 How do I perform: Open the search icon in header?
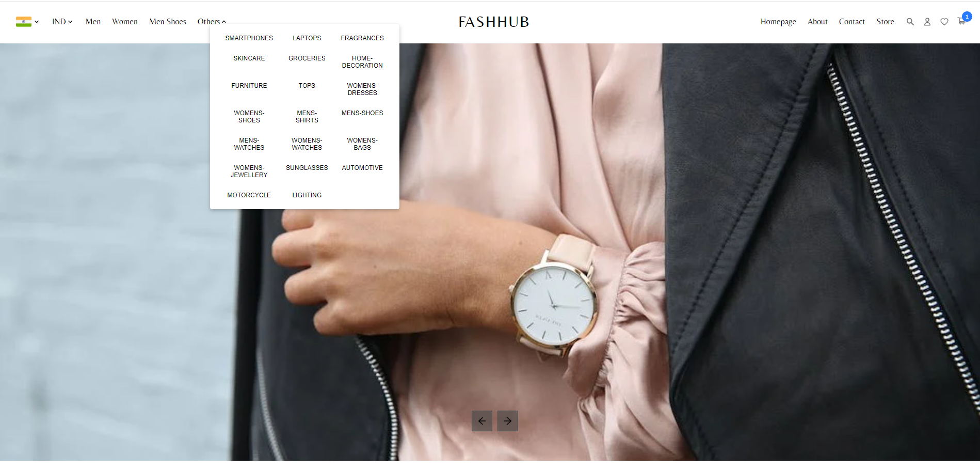pos(910,22)
